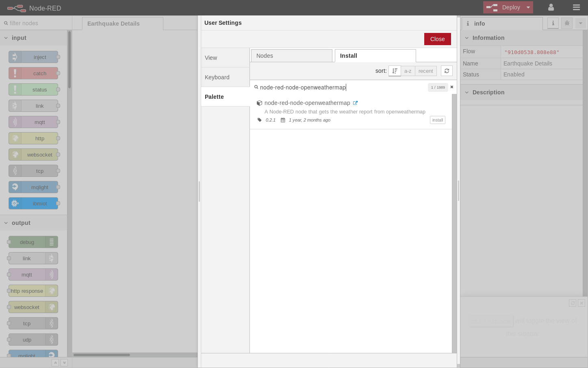Install node-red-node-openweathermap module
This screenshot has width=588, height=368.
438,120
